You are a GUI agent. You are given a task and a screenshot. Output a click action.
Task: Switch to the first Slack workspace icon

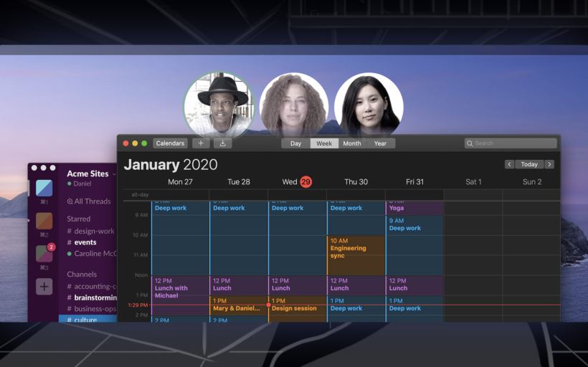coord(44,188)
